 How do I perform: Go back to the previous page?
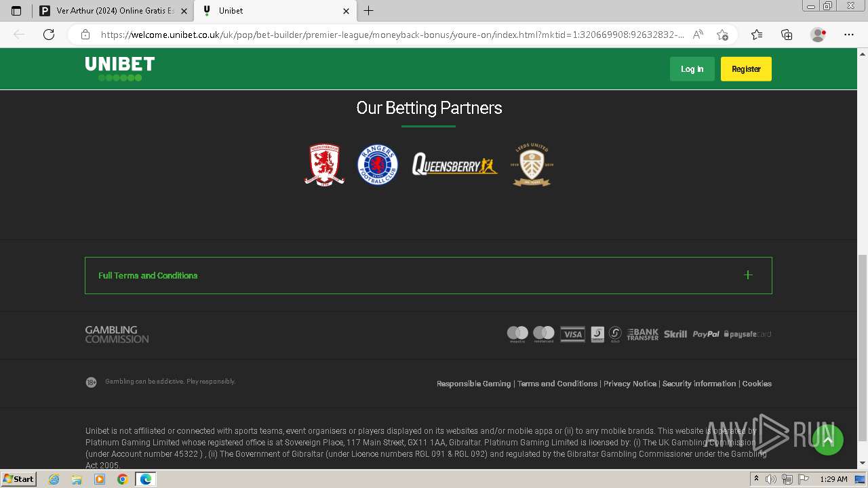click(x=19, y=35)
